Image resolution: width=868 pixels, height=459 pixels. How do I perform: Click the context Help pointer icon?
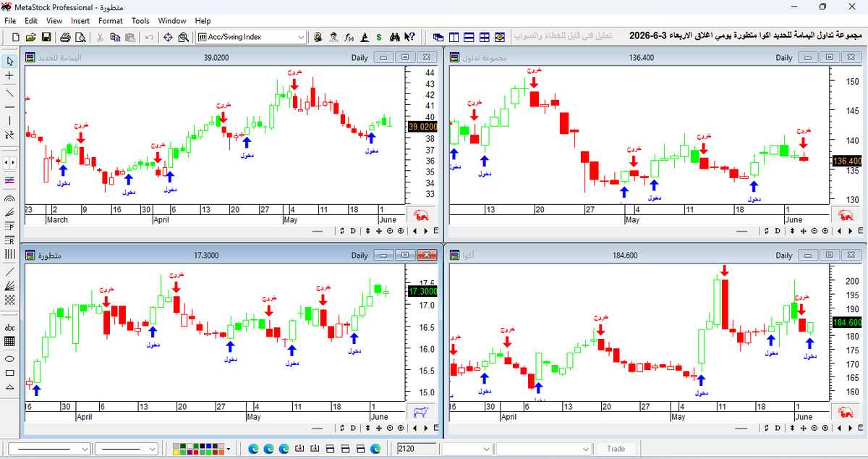pos(409,37)
